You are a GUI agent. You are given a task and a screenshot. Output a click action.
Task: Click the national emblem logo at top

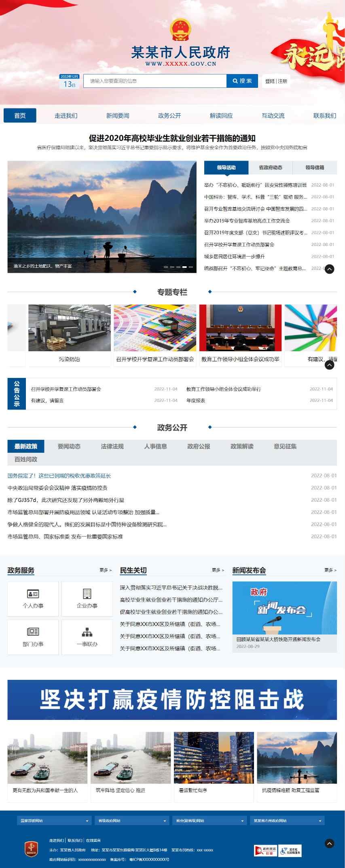tap(180, 30)
